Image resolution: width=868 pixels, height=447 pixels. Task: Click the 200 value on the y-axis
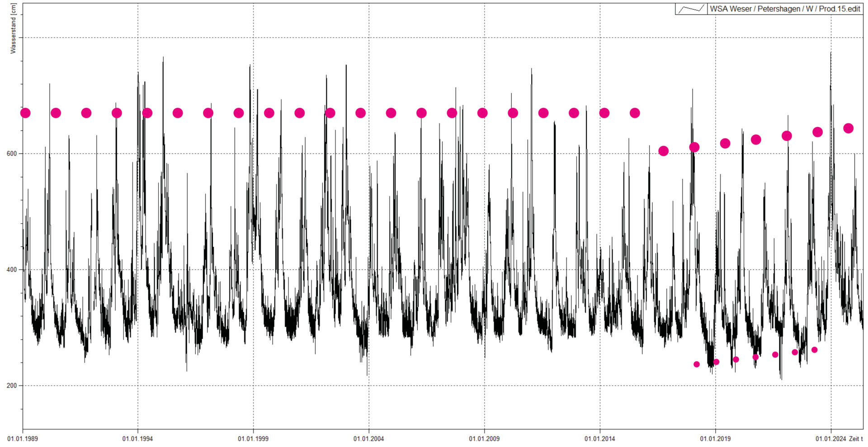[x=11, y=386]
